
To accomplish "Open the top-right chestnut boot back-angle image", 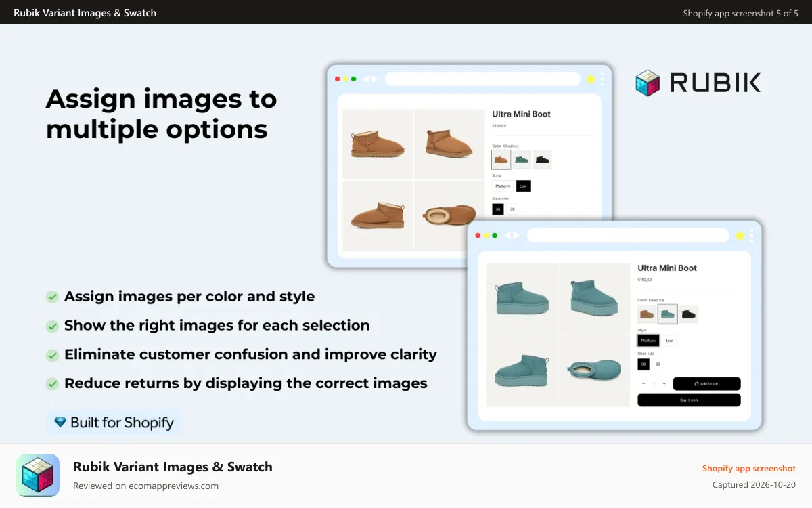I will click(x=449, y=144).
